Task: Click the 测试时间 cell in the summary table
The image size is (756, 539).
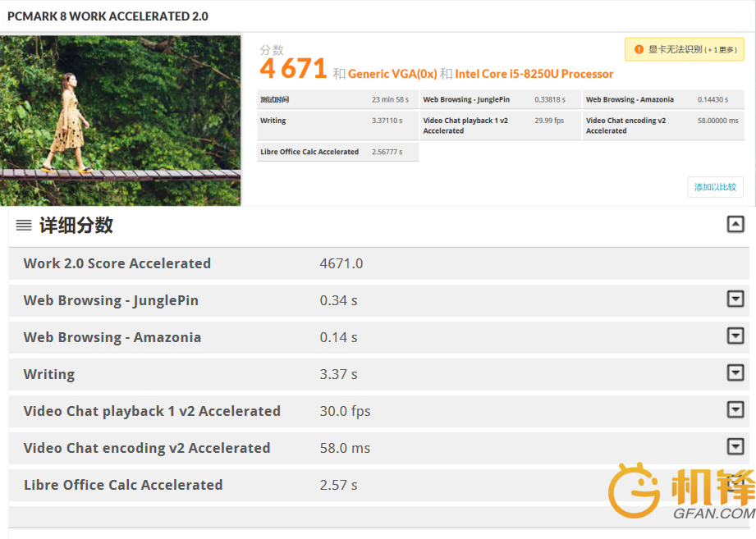Action: 275,100
